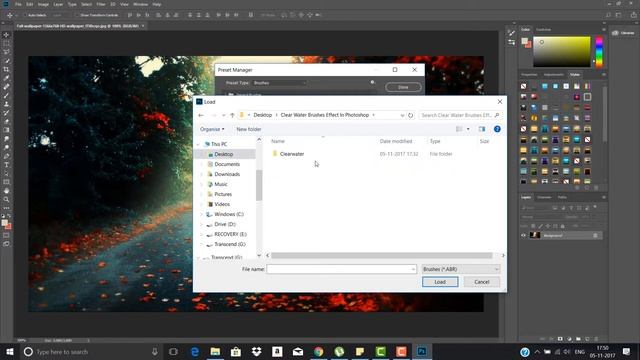Select the Eyedropper tool
The image size is (640, 360).
pyautogui.click(x=6, y=78)
